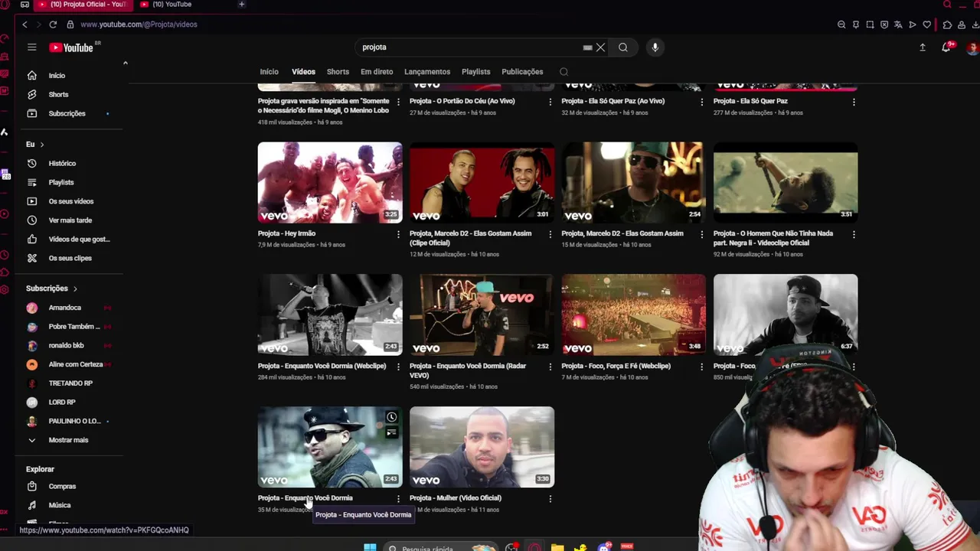This screenshot has height=551, width=980.
Task: Open the account avatar menu
Action: click(x=972, y=47)
